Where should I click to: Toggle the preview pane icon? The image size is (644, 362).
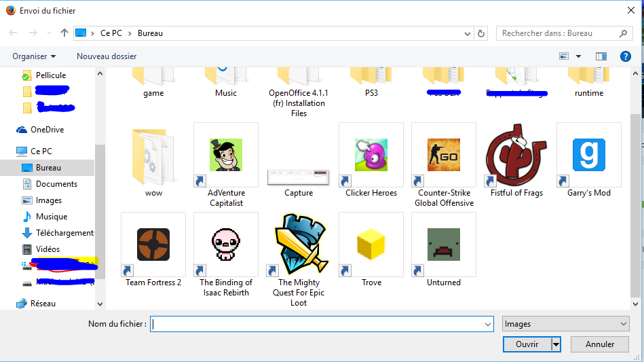[601, 56]
